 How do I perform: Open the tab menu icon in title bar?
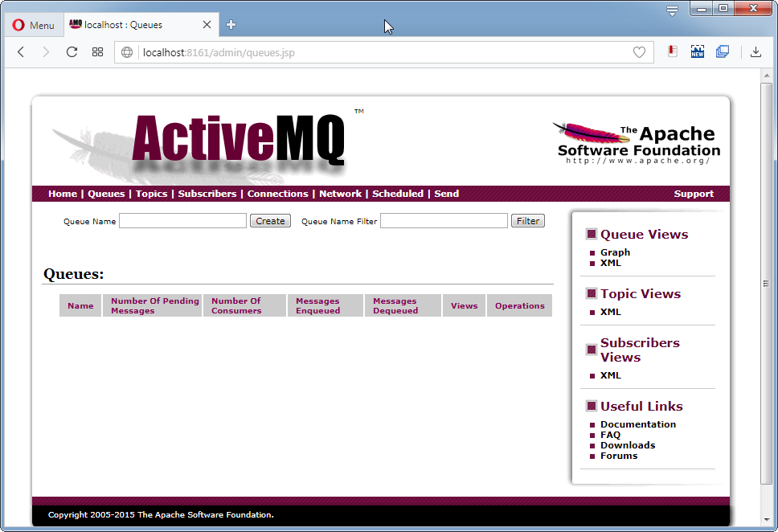(673, 10)
